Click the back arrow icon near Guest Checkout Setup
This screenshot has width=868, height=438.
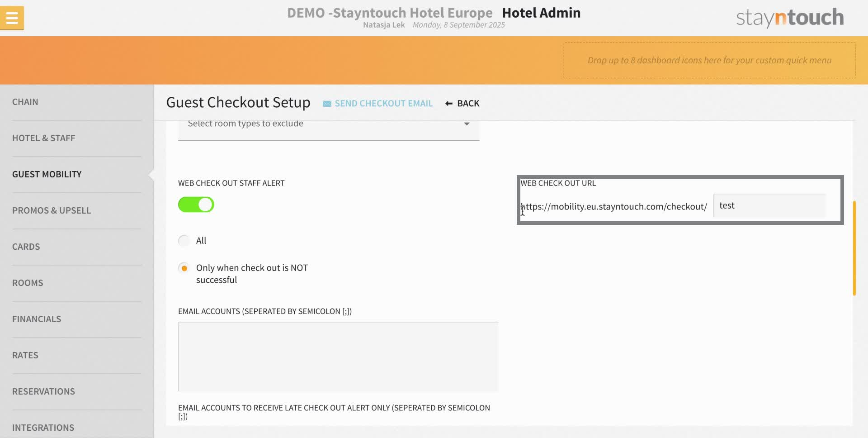448,103
